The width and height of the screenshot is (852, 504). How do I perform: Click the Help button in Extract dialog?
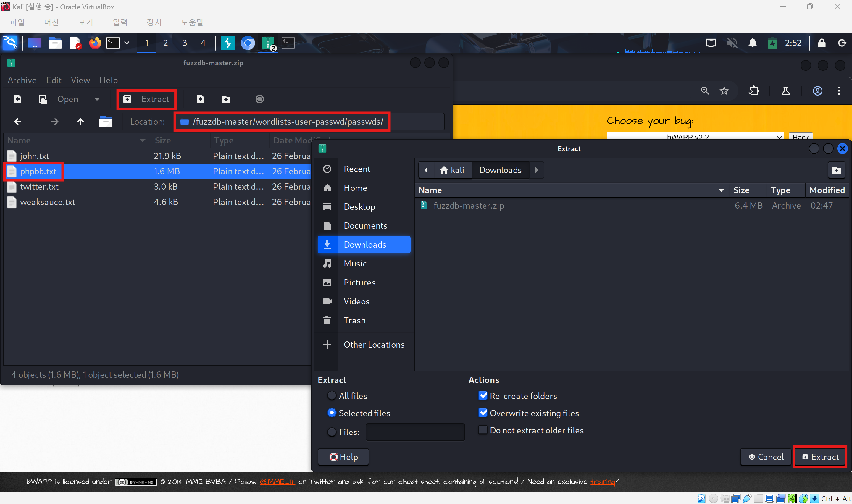343,457
